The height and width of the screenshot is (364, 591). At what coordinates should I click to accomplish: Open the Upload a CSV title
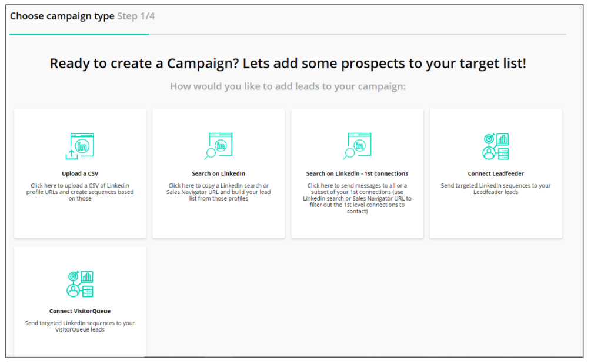click(80, 173)
